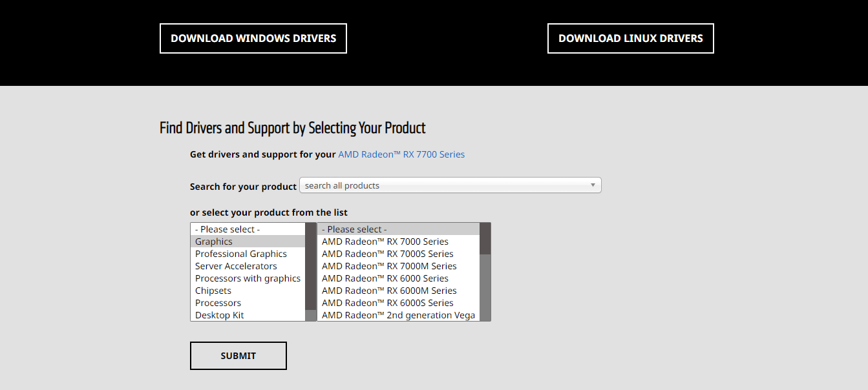The image size is (868, 390).
Task: Select '- Please select -' in the category list
Action: click(x=248, y=229)
